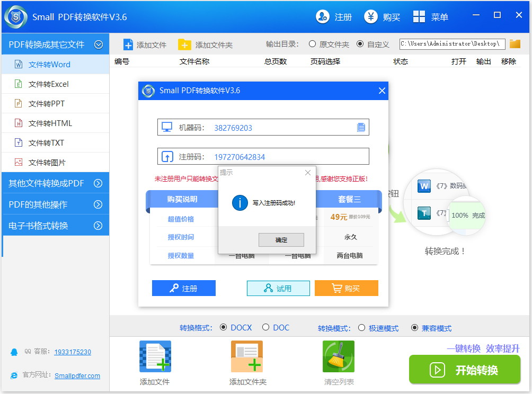Click the 购买说明 header

coord(182,199)
